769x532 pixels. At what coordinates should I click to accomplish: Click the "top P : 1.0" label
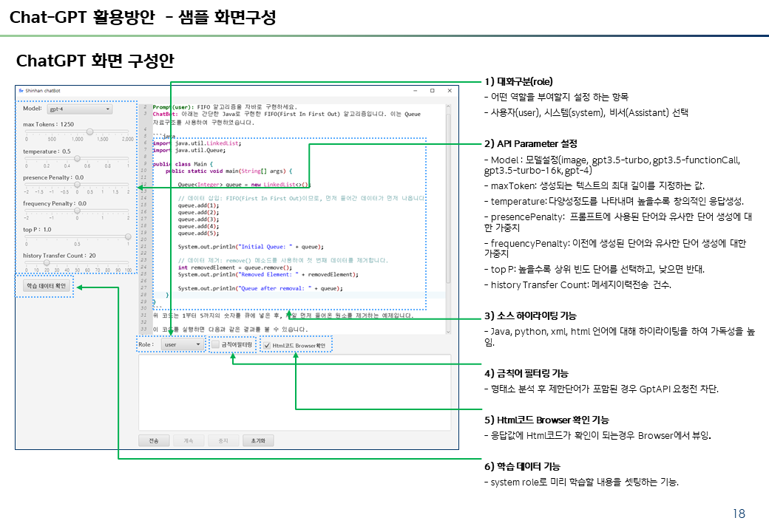37,229
